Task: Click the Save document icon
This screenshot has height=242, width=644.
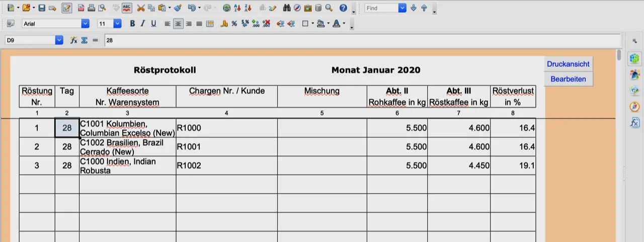Action: [x=42, y=8]
